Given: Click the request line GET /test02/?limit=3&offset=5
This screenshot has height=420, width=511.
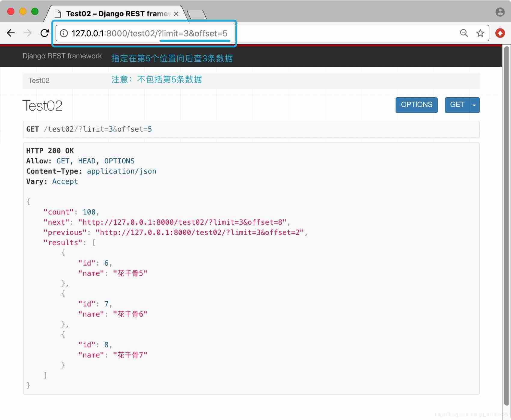Looking at the screenshot, I should 89,129.
